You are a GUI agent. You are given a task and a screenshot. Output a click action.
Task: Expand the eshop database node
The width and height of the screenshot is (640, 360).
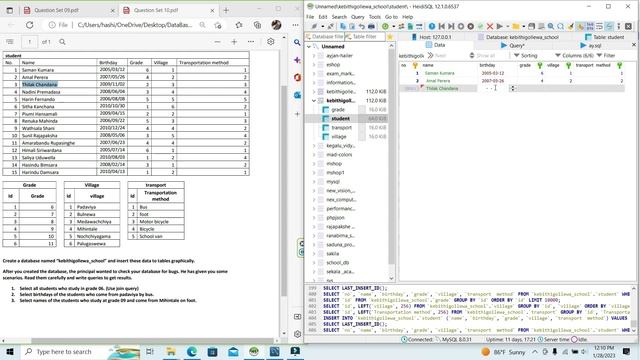(314, 64)
